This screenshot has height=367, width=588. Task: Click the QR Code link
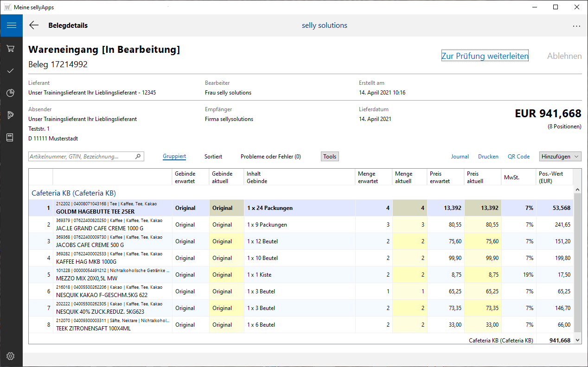pyautogui.click(x=518, y=157)
